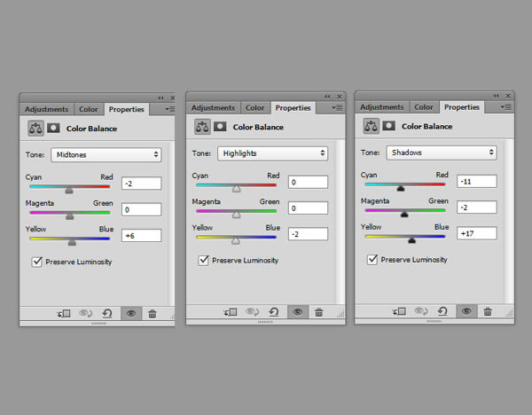
Task: Clip to layer in Midtones panel
Action: click(64, 314)
